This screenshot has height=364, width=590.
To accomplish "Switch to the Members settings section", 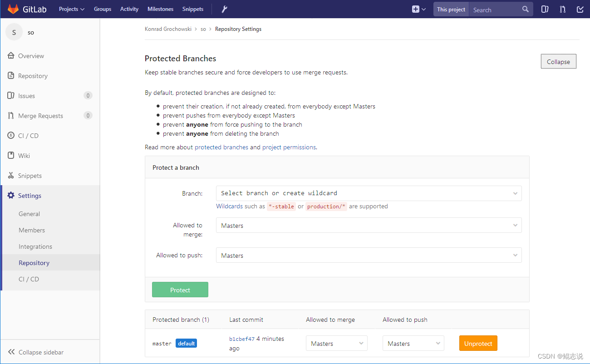I will [x=32, y=230].
